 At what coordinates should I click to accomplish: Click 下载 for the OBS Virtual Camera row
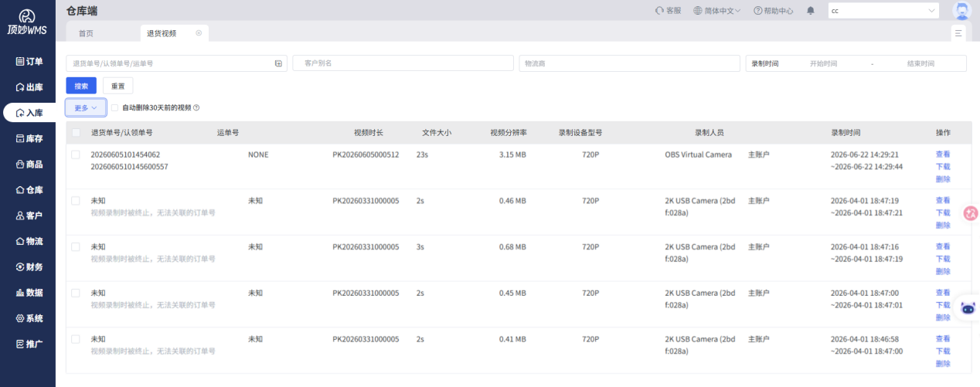click(x=943, y=166)
